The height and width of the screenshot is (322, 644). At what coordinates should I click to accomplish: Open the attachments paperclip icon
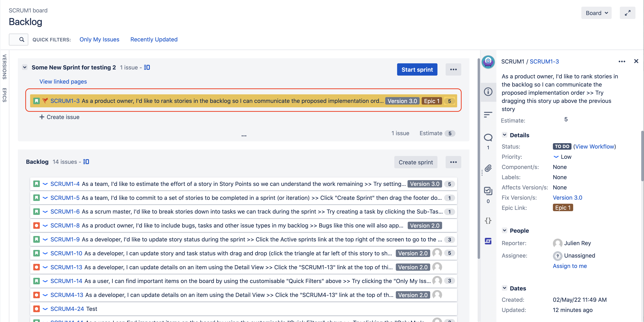point(488,168)
